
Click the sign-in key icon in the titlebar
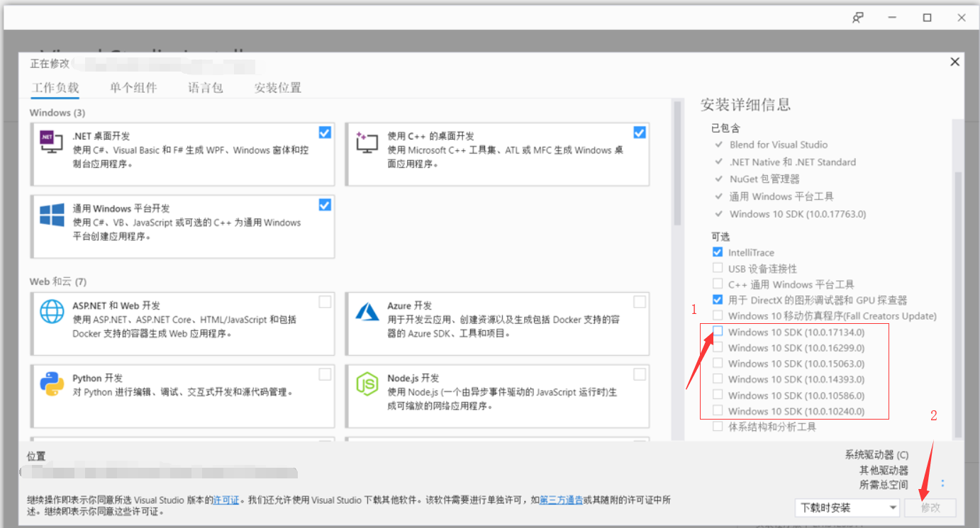point(857,17)
